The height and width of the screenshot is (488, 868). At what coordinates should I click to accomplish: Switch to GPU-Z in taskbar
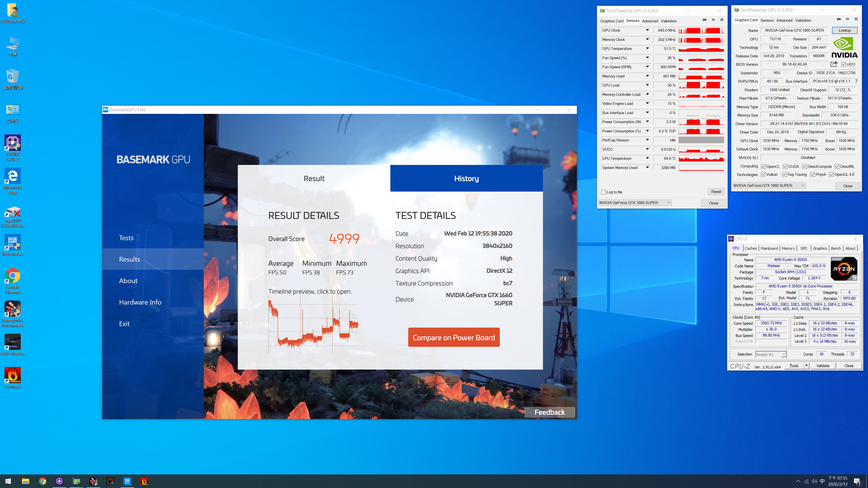76,481
